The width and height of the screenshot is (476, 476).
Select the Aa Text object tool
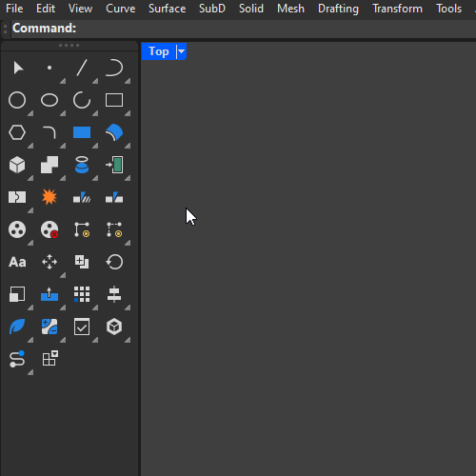click(x=17, y=262)
